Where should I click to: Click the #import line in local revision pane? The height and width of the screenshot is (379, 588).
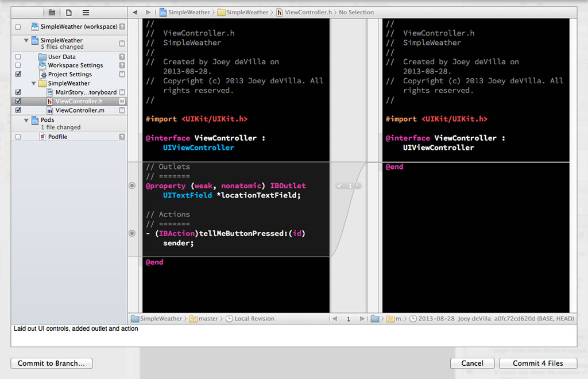[196, 119]
